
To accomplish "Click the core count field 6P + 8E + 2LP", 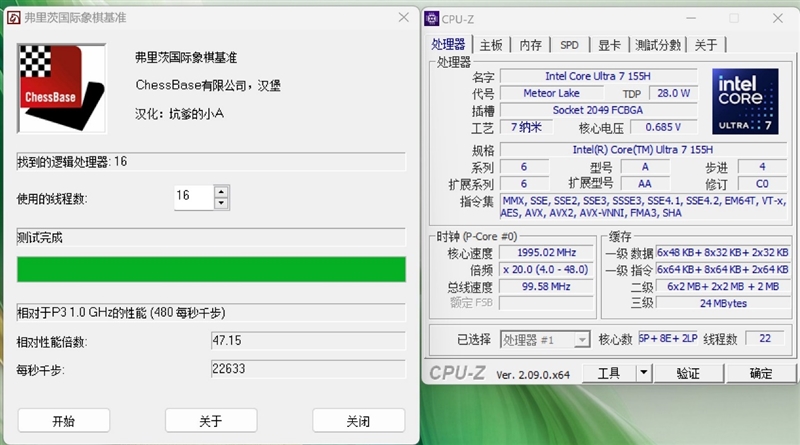I will [x=668, y=338].
